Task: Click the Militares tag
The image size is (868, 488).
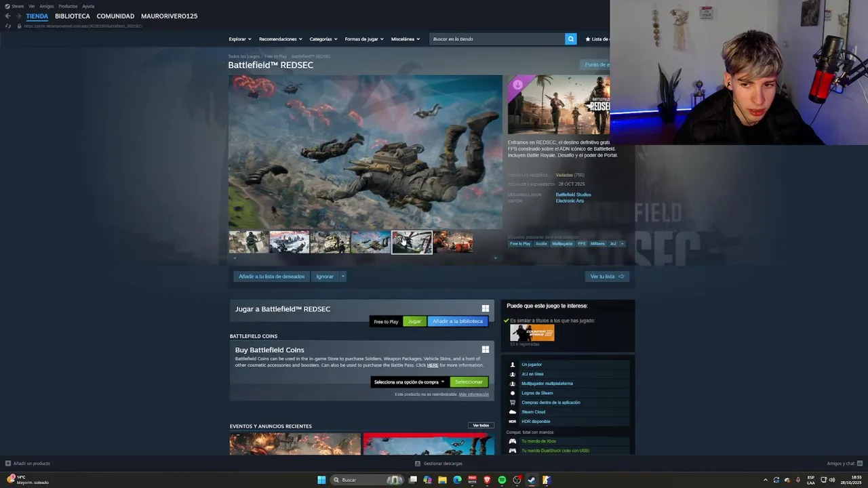Action: [597, 244]
